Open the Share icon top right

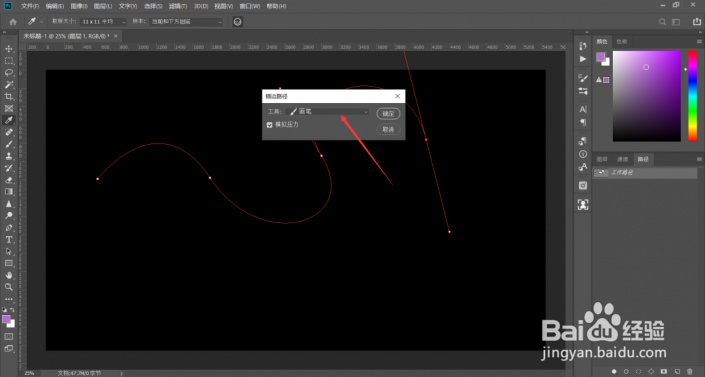click(696, 22)
